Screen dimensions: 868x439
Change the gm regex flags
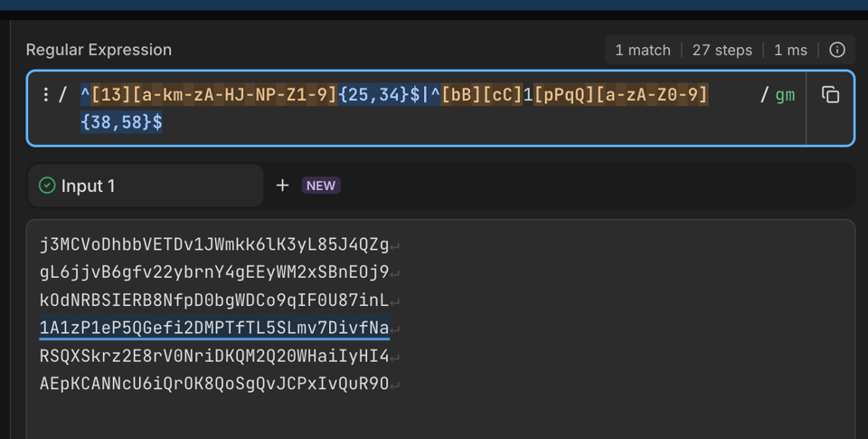(x=785, y=95)
